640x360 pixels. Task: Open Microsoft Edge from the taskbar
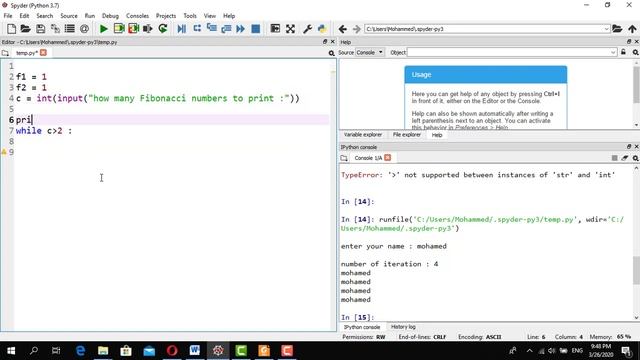coord(80,351)
